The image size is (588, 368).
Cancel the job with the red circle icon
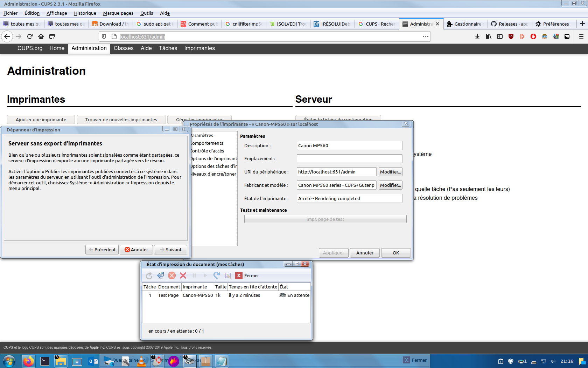(172, 275)
